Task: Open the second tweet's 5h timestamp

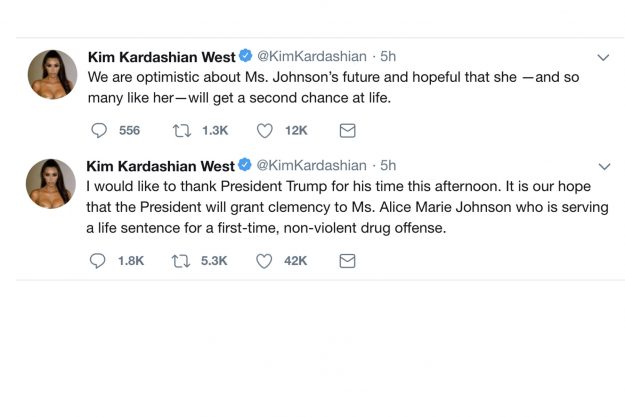Action: 388,165
